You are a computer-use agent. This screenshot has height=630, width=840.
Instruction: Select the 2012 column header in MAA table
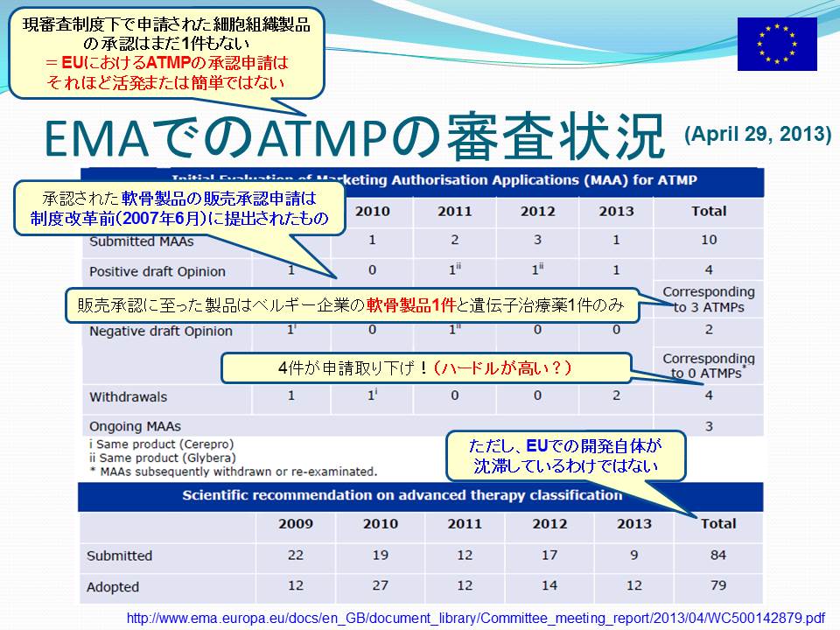click(x=538, y=211)
